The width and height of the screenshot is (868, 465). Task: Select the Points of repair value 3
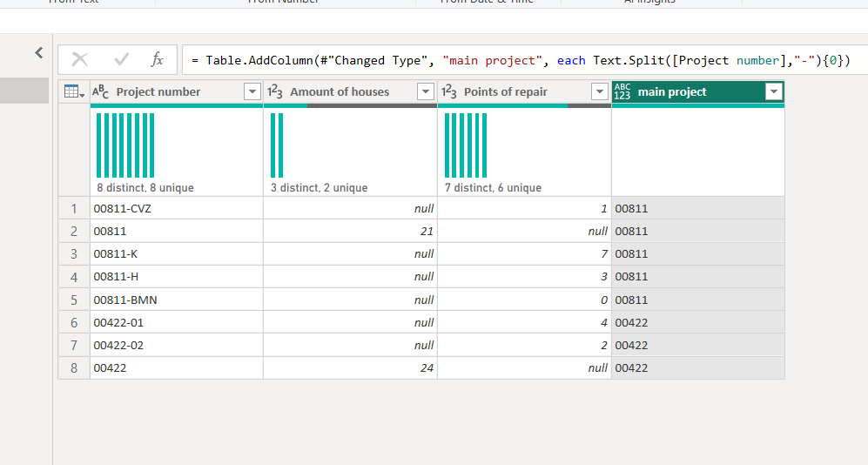[524, 277]
